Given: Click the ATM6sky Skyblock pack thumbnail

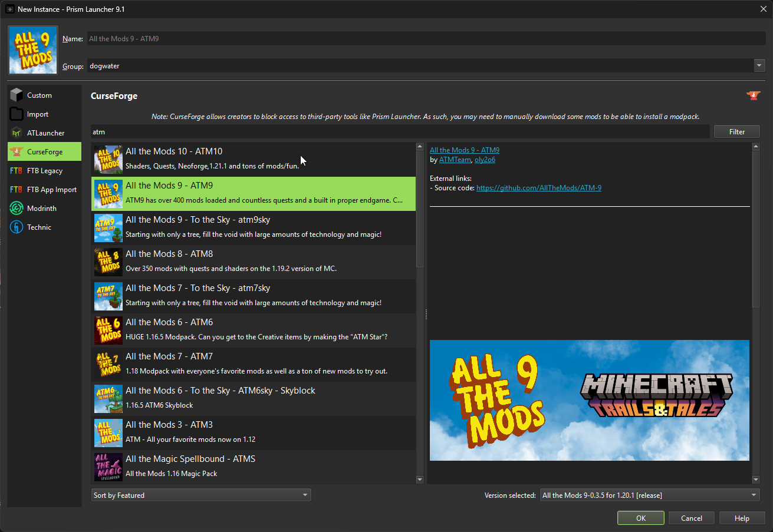Looking at the screenshot, I should [x=108, y=399].
